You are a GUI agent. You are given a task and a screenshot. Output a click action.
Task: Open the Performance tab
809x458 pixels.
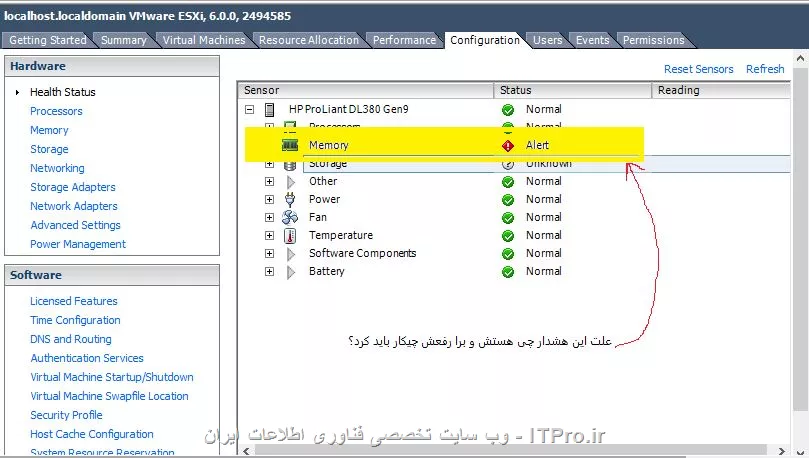pos(404,40)
